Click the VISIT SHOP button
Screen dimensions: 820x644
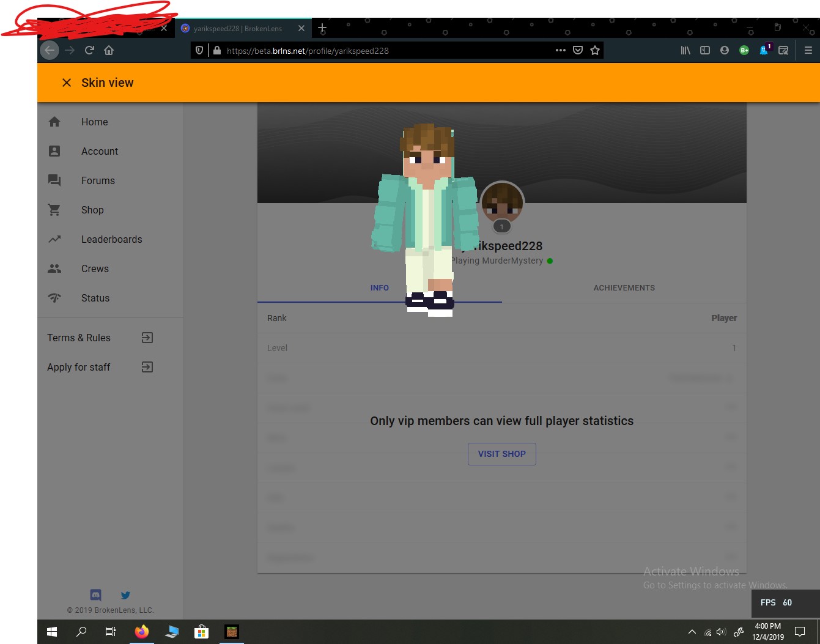click(501, 454)
